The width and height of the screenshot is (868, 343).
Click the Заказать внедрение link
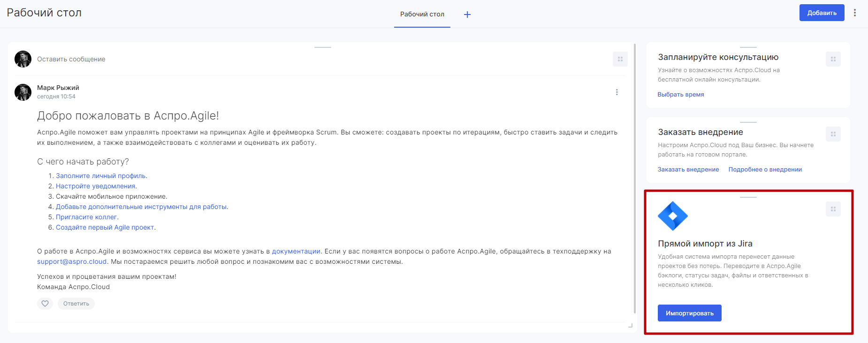[x=688, y=169]
